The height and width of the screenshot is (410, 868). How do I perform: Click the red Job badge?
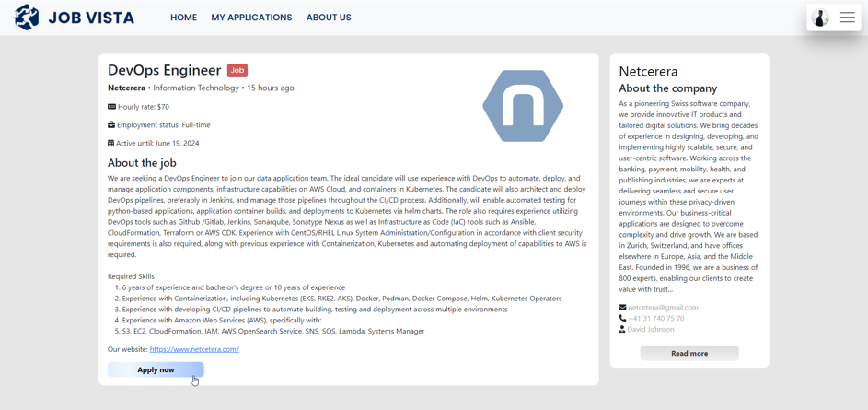pyautogui.click(x=237, y=70)
